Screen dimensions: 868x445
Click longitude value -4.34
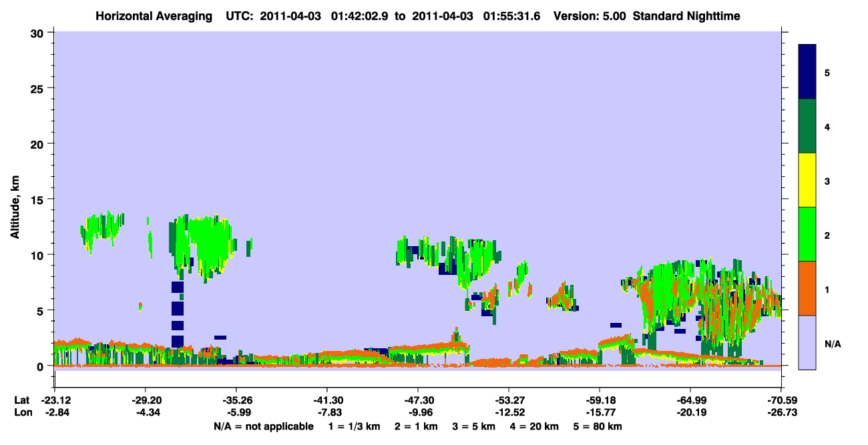pyautogui.click(x=146, y=412)
